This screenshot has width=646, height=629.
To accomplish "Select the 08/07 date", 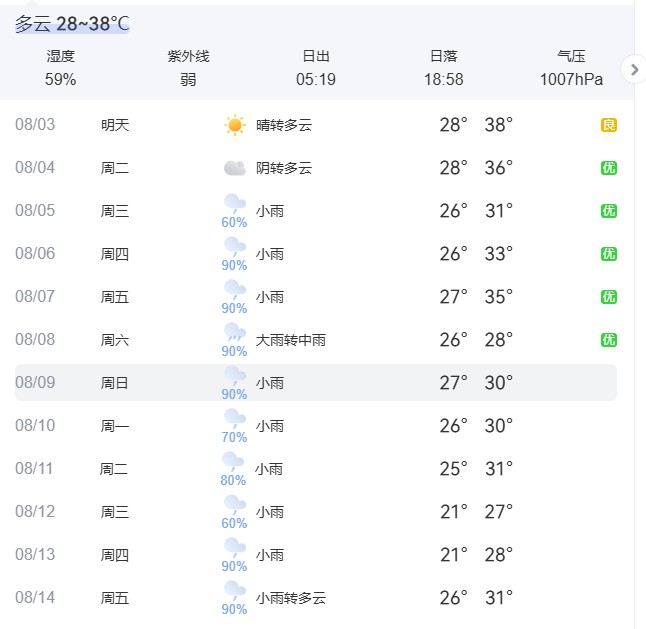I will coord(35,297).
